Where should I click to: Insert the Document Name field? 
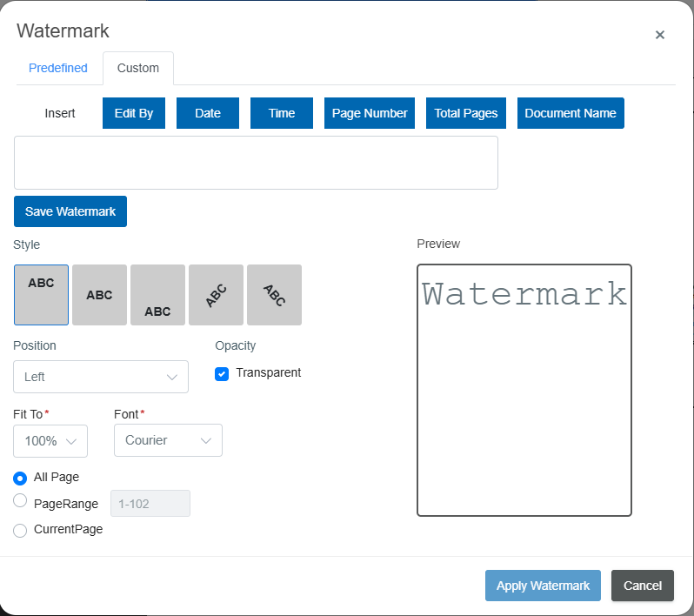tap(571, 113)
